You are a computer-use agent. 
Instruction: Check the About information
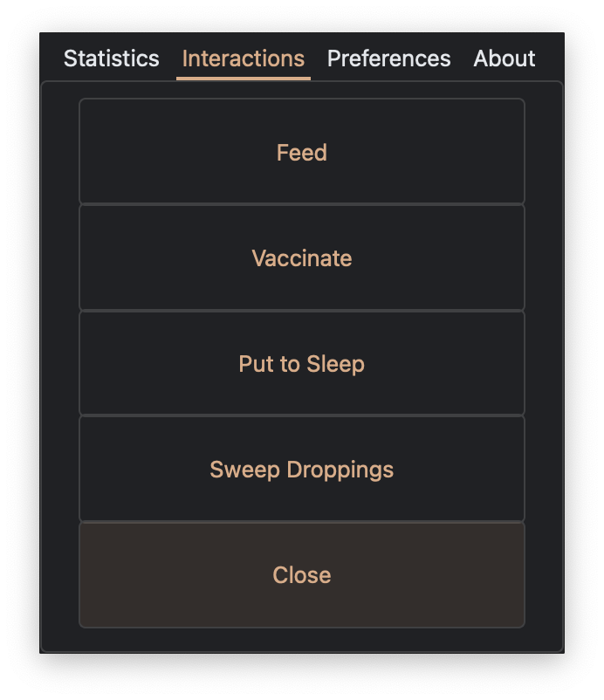pos(504,58)
